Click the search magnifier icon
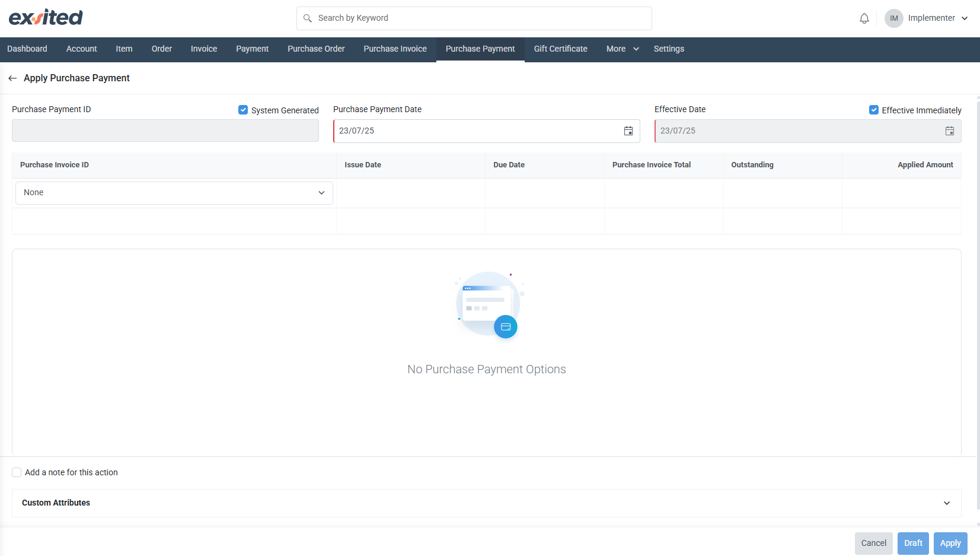Viewport: 980px width, 556px height. [308, 18]
